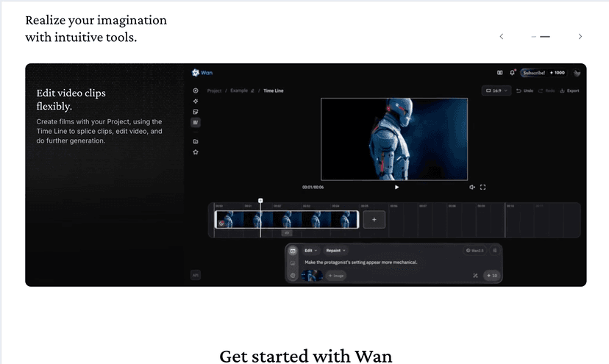
Task: Open the book guide icon in header
Action: point(500,73)
